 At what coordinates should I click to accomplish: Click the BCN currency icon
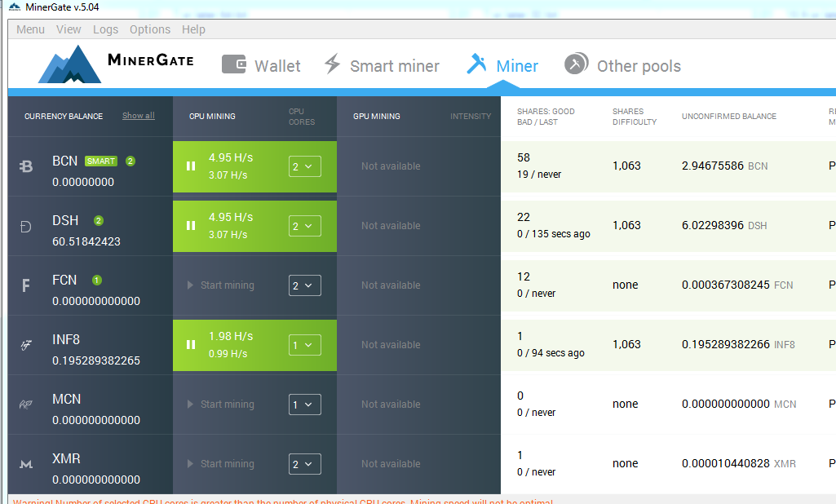click(26, 167)
